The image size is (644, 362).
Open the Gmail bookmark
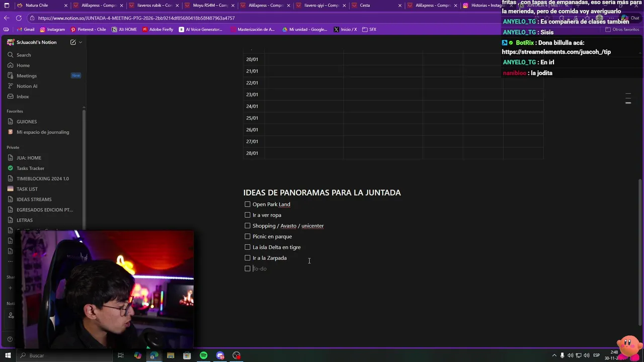tap(25, 29)
